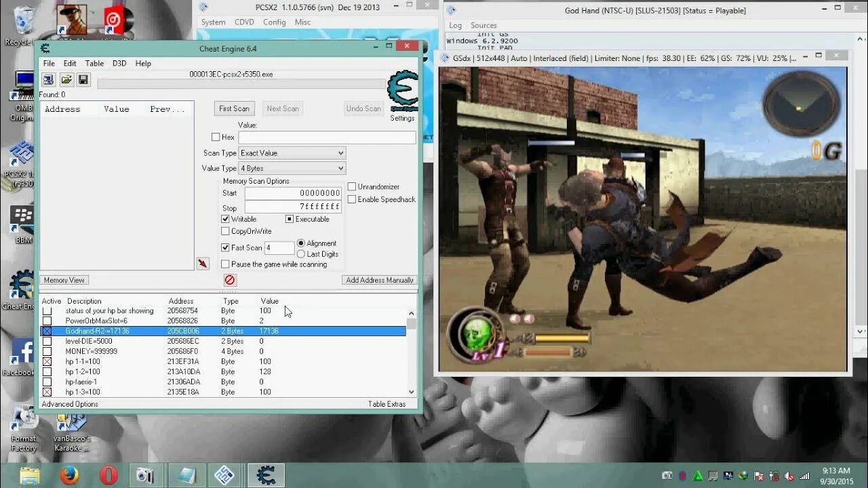
Task: Click the address table scrollbar down arrow
Action: 412,392
